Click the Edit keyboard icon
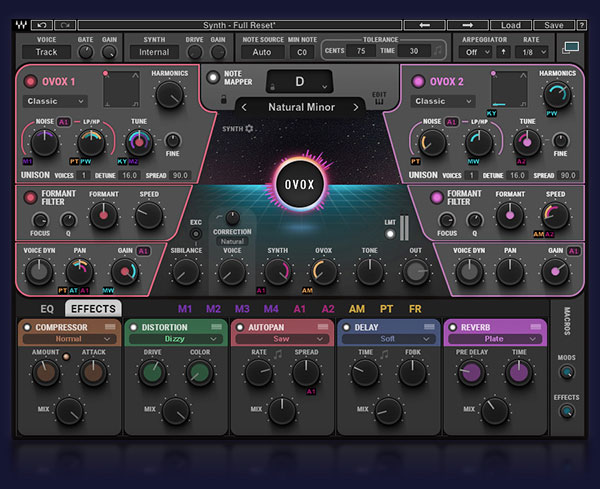This screenshot has height=489, width=600. coord(379,98)
